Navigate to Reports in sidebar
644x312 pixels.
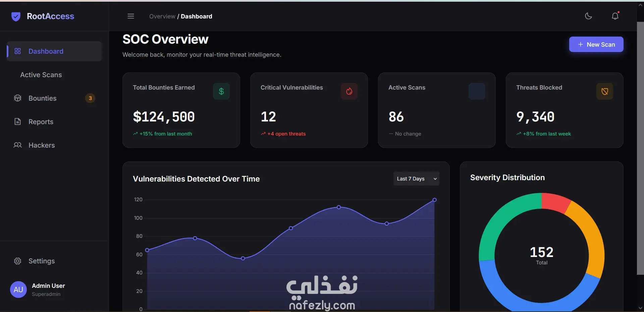pos(54,122)
